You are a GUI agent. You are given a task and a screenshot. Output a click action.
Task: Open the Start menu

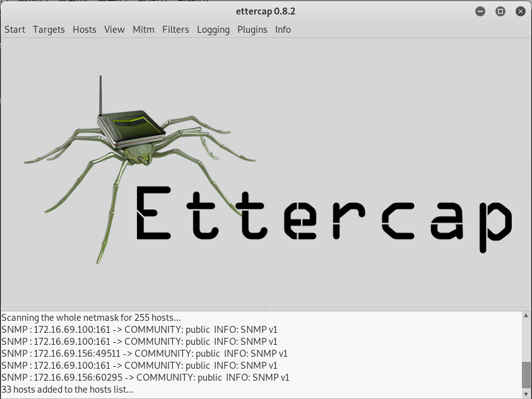coord(15,30)
